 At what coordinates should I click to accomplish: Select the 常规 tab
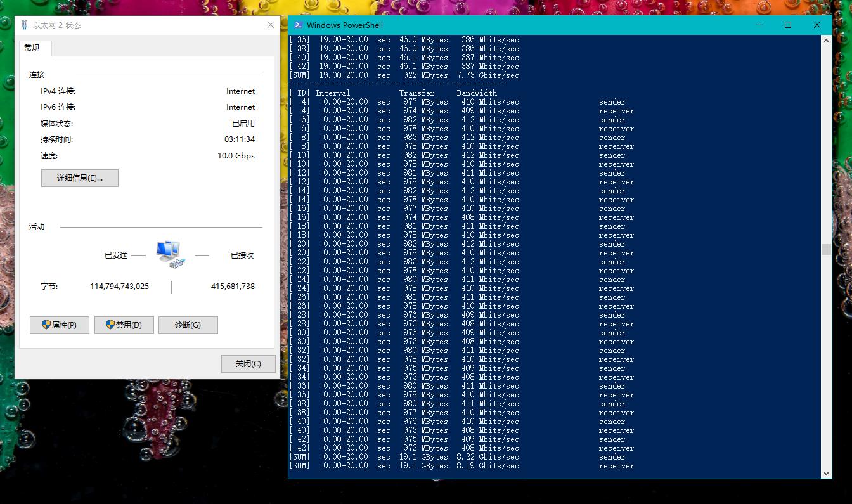(x=32, y=48)
